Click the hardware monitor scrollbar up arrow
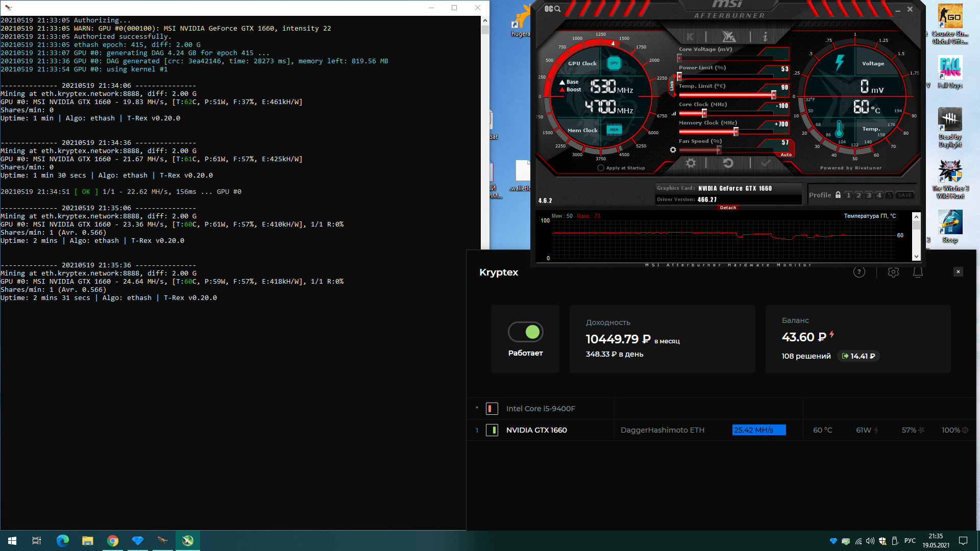 pyautogui.click(x=916, y=216)
